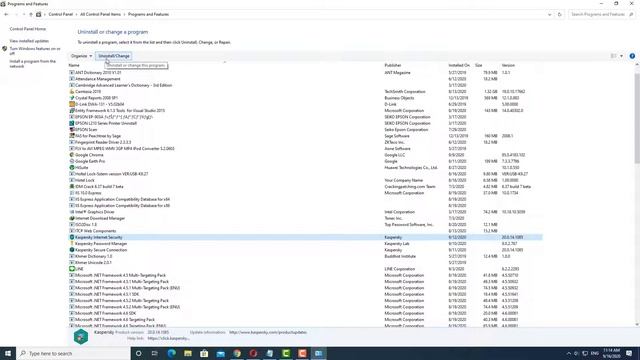
Task: Open Microsoft Store from taskbar
Action: (204, 353)
